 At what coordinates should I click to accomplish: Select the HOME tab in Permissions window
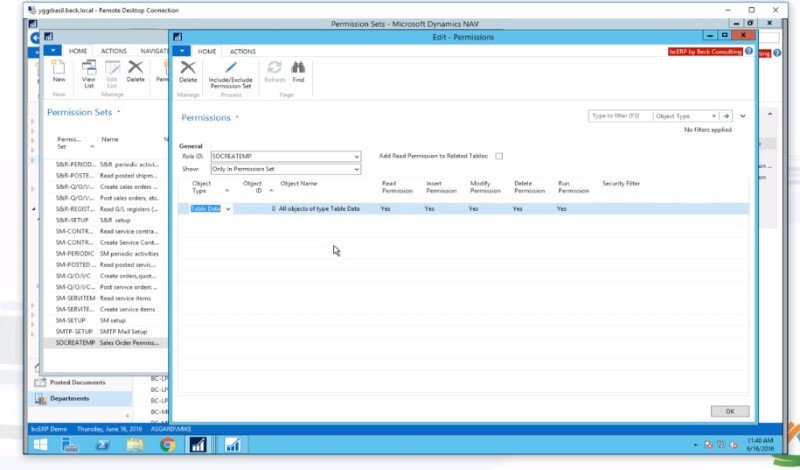click(207, 51)
